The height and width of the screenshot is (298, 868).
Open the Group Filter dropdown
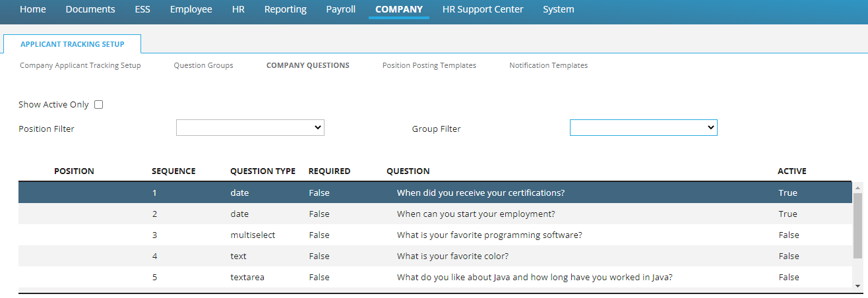pos(643,128)
